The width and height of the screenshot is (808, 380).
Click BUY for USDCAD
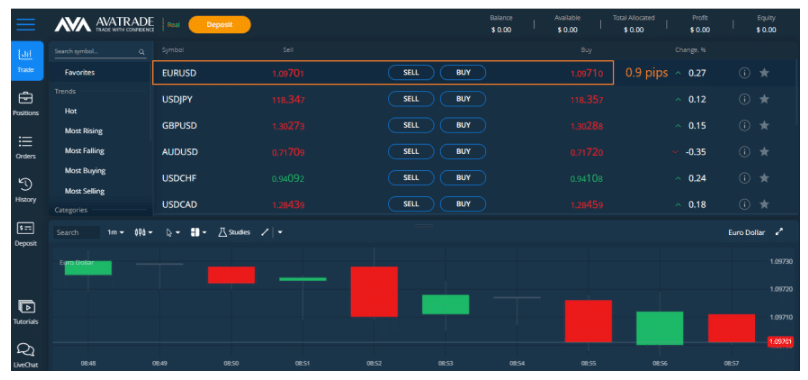tap(463, 204)
